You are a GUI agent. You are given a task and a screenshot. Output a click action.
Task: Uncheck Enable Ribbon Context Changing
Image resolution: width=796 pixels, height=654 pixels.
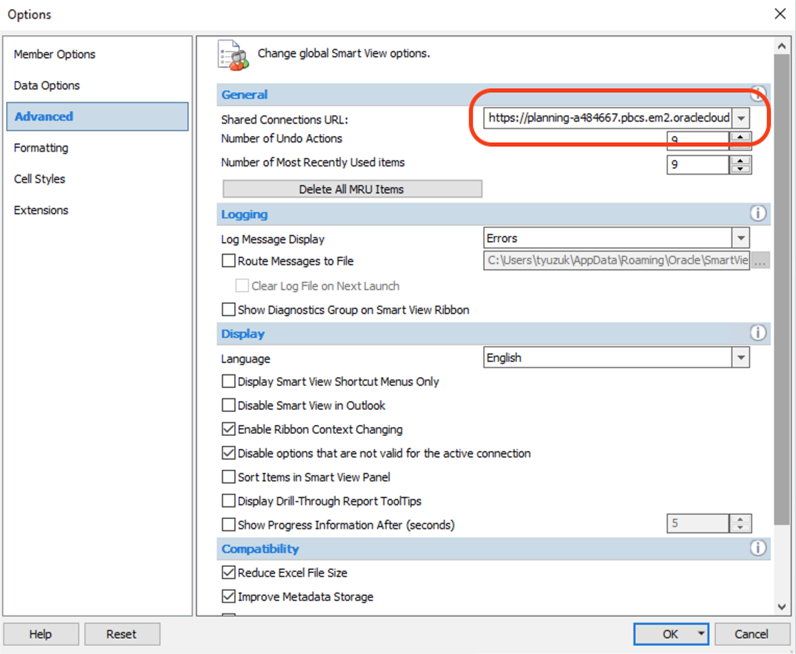tap(228, 430)
